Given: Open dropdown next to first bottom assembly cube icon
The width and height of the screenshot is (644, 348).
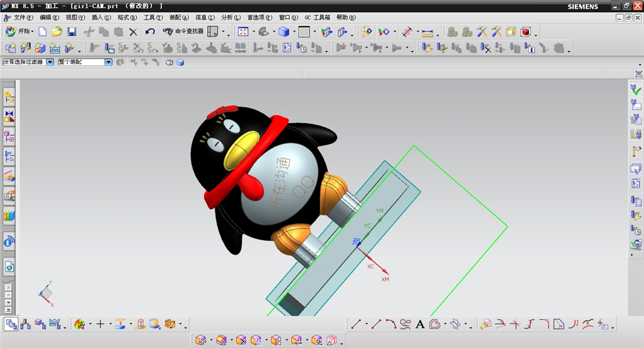Looking at the screenshot, I should pyautogui.click(x=211, y=340).
